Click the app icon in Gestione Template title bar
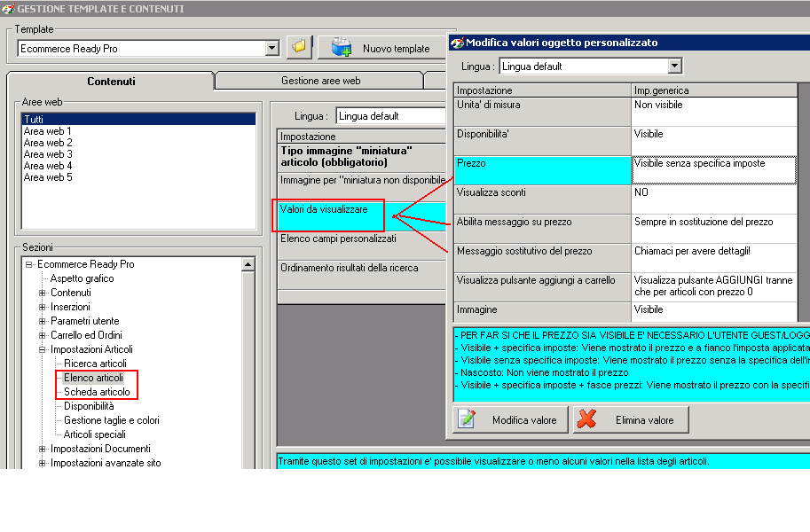Viewport: 810px width, 532px height. coord(8,9)
